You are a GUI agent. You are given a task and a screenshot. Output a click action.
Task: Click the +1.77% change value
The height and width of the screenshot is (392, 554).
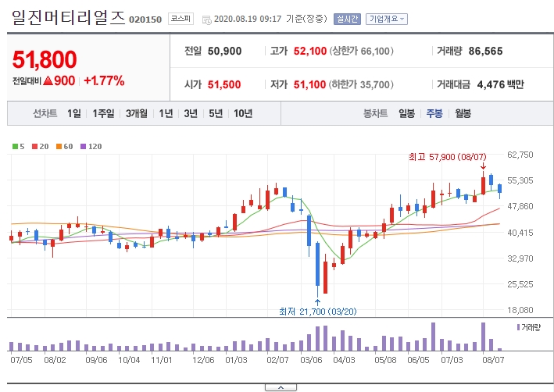[x=104, y=81]
